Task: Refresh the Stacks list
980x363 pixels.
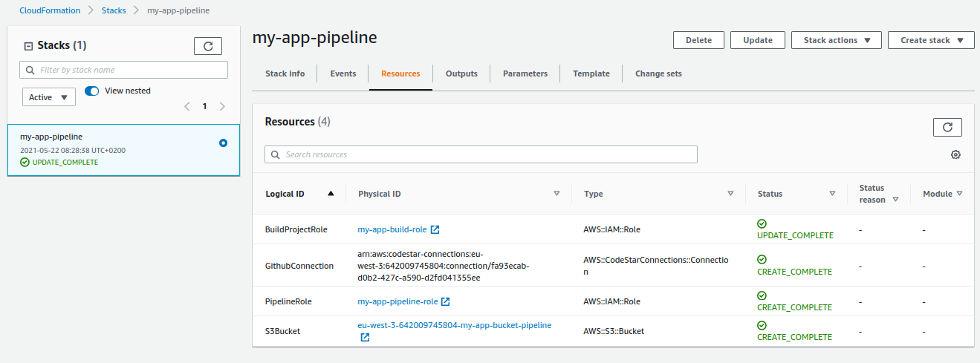Action: point(207,46)
